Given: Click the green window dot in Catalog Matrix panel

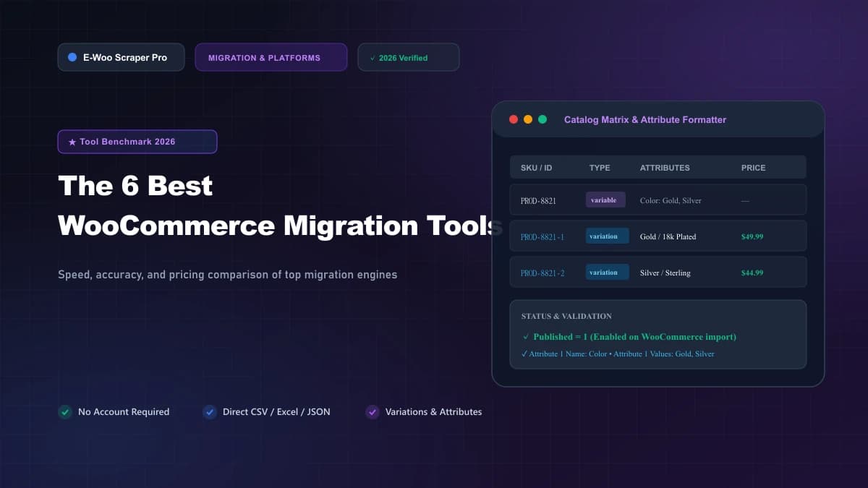Looking at the screenshot, I should [x=542, y=119].
